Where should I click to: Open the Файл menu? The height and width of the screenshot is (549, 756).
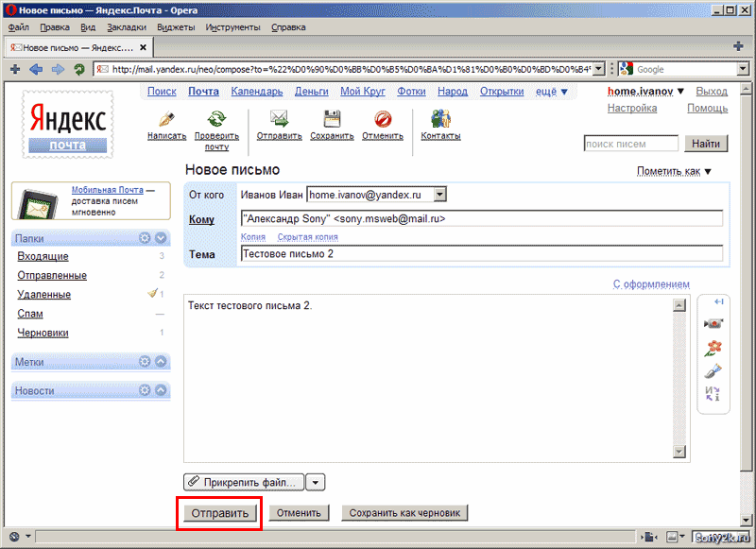19,27
